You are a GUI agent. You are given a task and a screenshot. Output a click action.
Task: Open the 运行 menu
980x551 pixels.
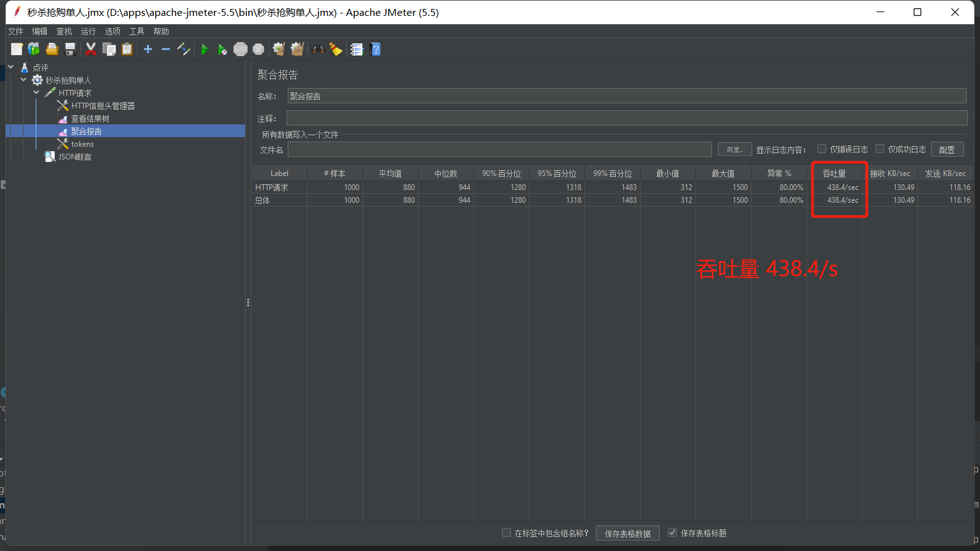(x=88, y=31)
